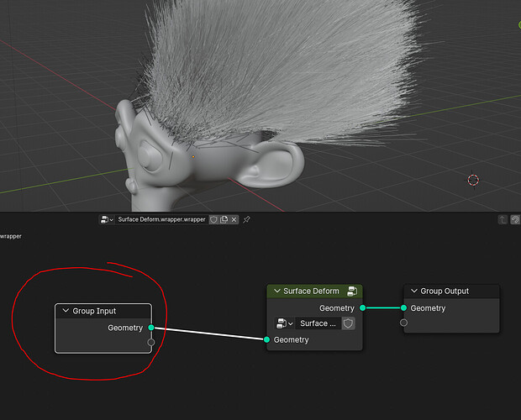
Task: Click the empty socket on Group Output node
Action: (403, 323)
